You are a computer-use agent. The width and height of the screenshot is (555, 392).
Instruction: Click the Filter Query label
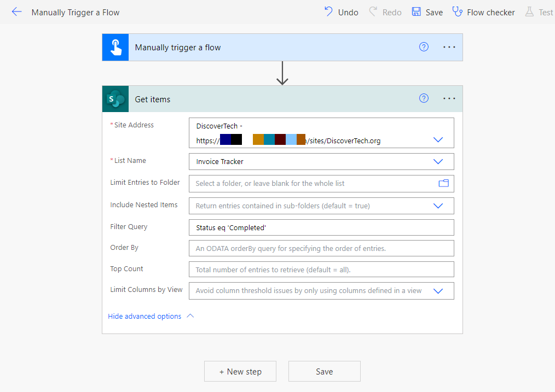(x=129, y=226)
